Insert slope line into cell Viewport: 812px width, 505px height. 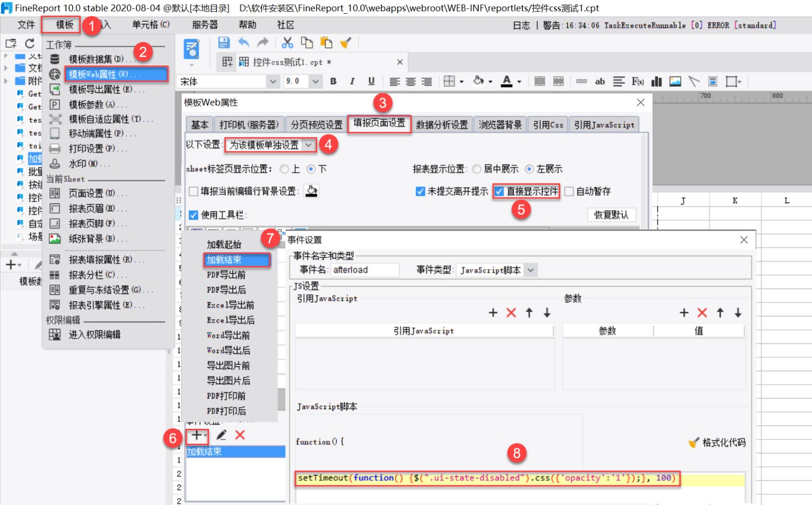(x=694, y=81)
